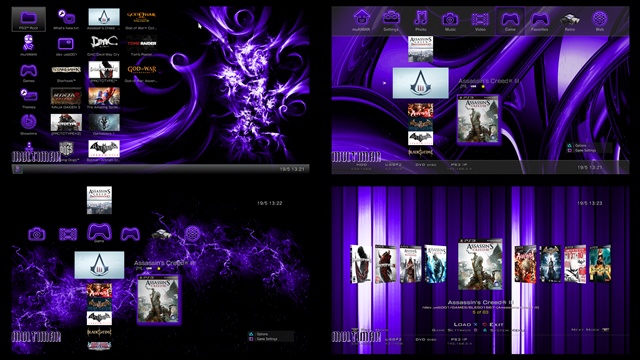Screen dimensions: 640x360
Task: Select the filmstrip video icon in the lightning-wallpaper panel
Action: point(68,234)
